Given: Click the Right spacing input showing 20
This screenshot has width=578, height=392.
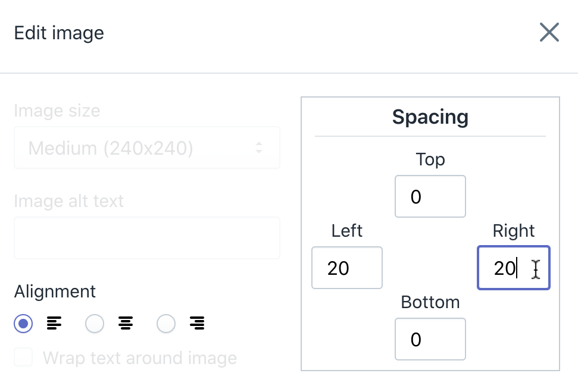Looking at the screenshot, I should (514, 268).
